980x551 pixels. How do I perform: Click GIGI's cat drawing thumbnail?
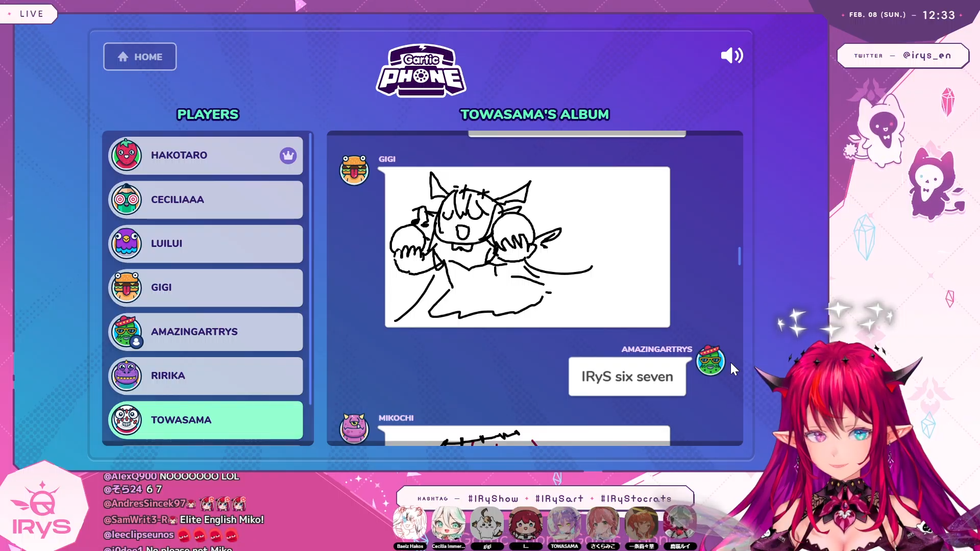click(x=527, y=247)
